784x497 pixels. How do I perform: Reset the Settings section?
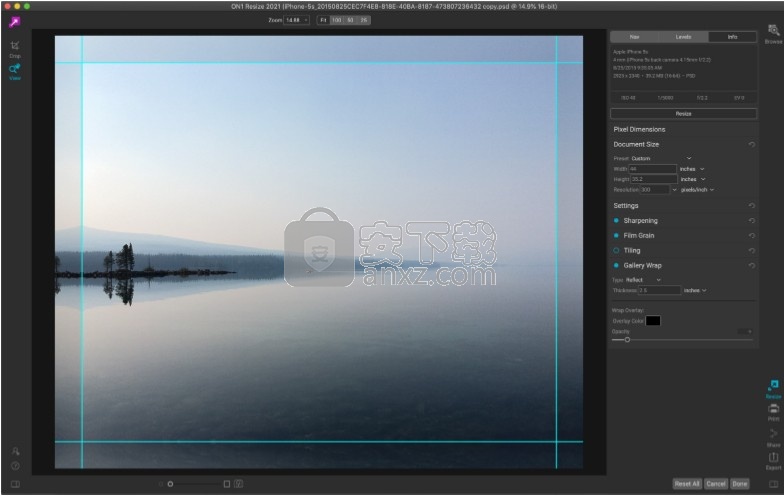pos(752,206)
